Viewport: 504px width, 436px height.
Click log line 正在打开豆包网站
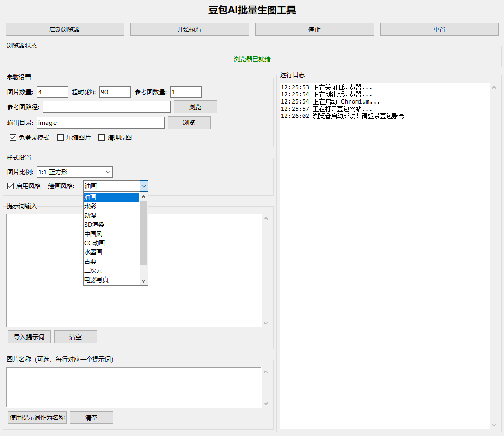327,109
